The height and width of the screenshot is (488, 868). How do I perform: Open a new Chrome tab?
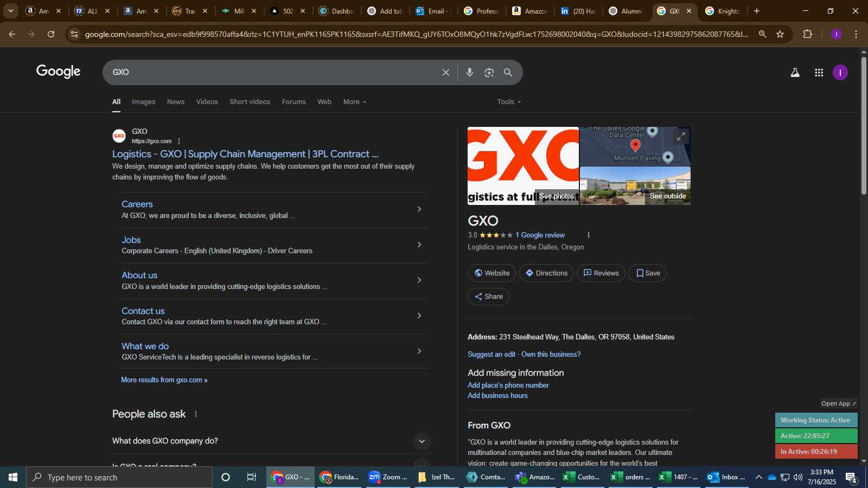757,11
